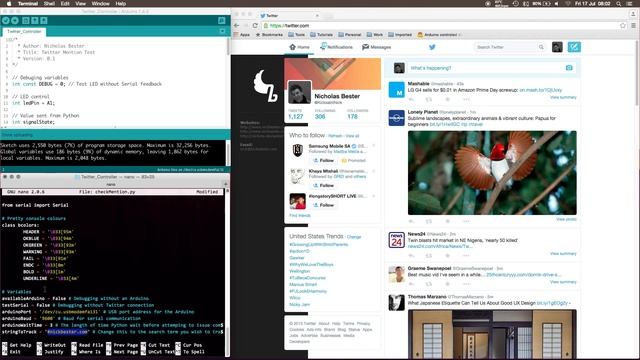Click View summary on the Mashable tweet
The image size is (640, 360).
coord(563,97)
